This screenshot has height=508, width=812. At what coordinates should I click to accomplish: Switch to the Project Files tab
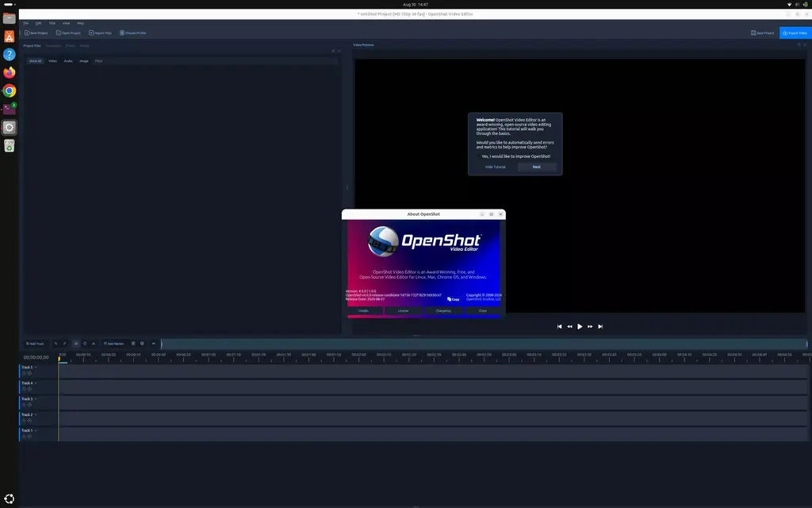pos(32,45)
